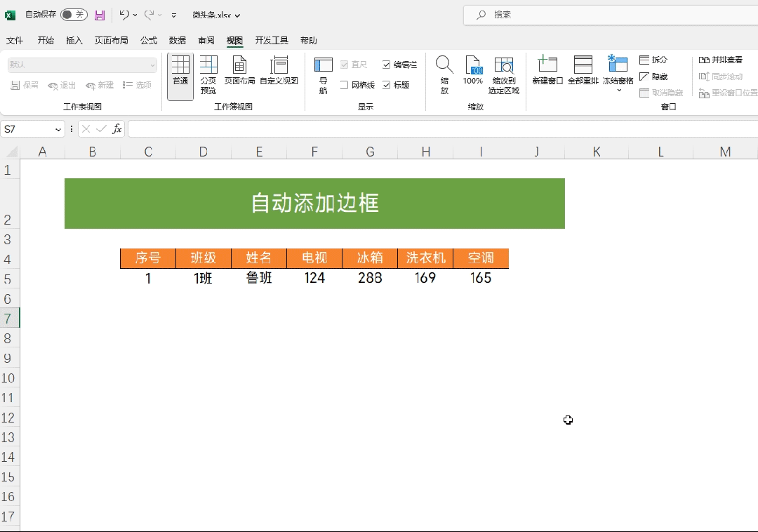
Task: Switch to the 插入 ribbon tab
Action: [74, 41]
